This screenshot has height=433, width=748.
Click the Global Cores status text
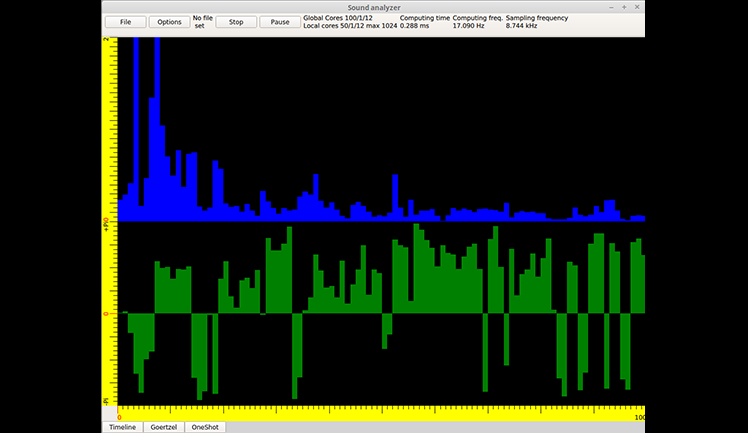(338, 18)
